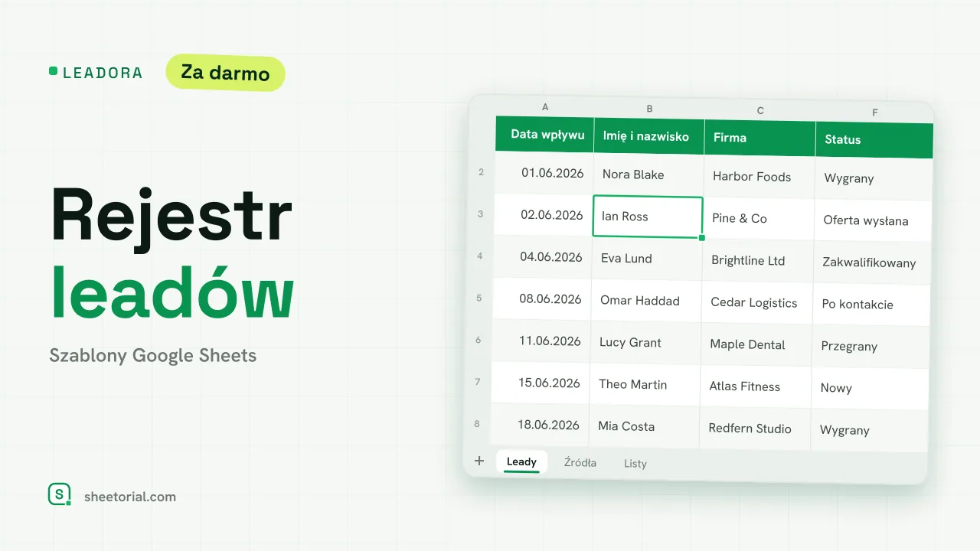
Task: Select cell Mia Costa
Action: (644, 427)
